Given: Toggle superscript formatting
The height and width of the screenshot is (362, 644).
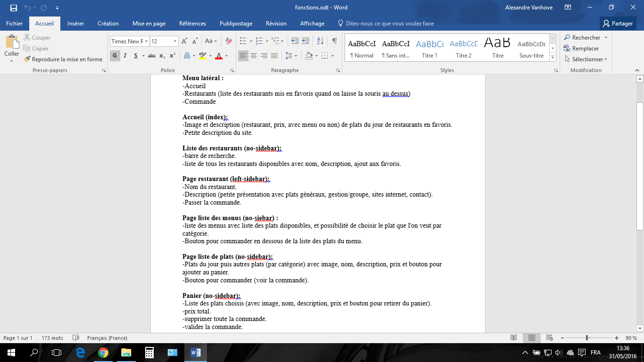Looking at the screenshot, I should (173, 56).
